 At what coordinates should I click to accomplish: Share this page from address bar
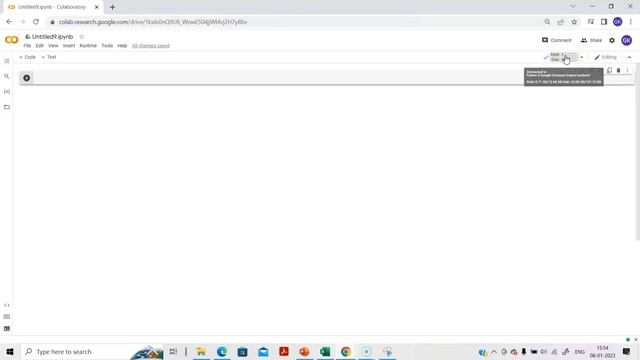(561, 22)
